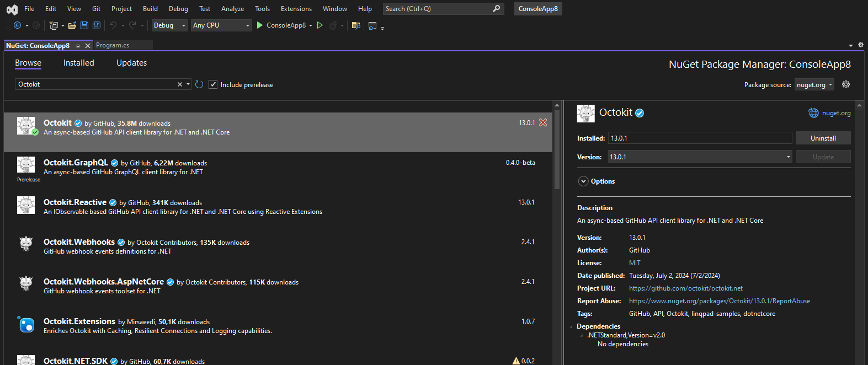Open the Debug configuration dropdown

169,25
